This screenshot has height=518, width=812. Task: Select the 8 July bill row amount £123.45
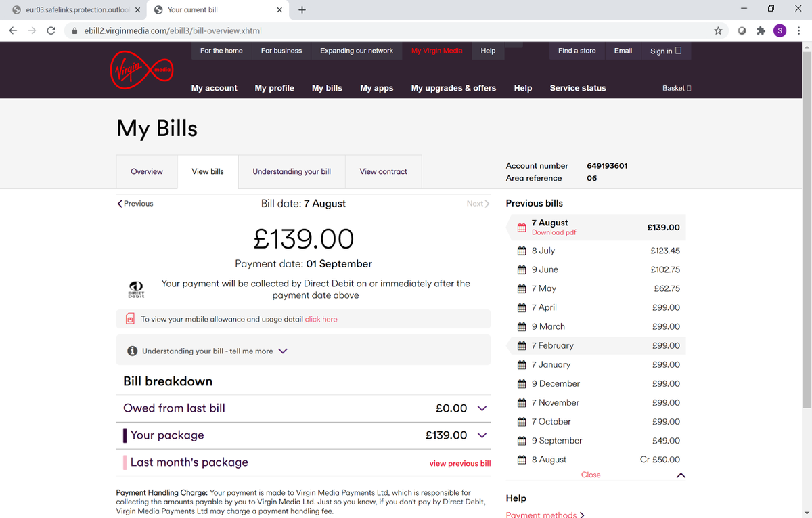(x=665, y=251)
